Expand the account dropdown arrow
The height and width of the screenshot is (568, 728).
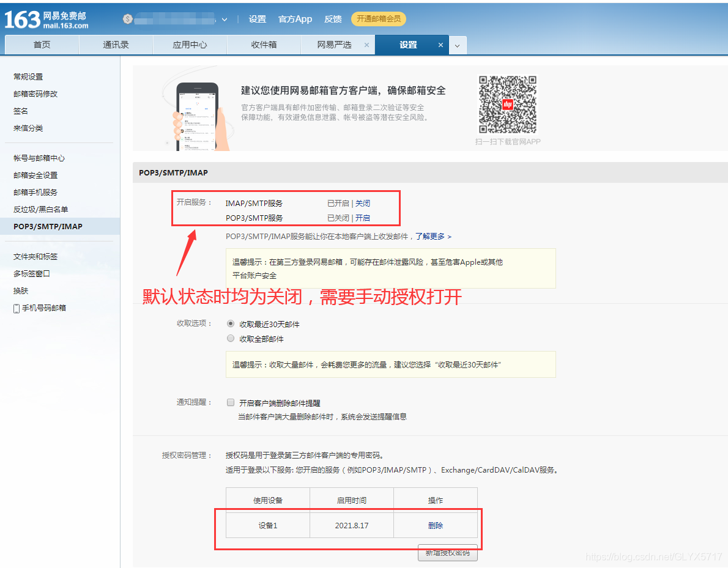click(x=225, y=20)
